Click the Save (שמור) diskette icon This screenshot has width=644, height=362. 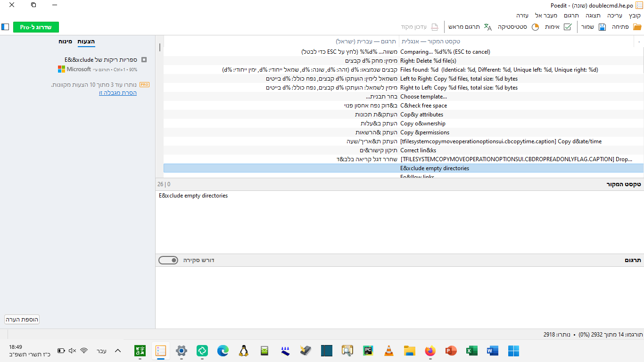coord(602,27)
